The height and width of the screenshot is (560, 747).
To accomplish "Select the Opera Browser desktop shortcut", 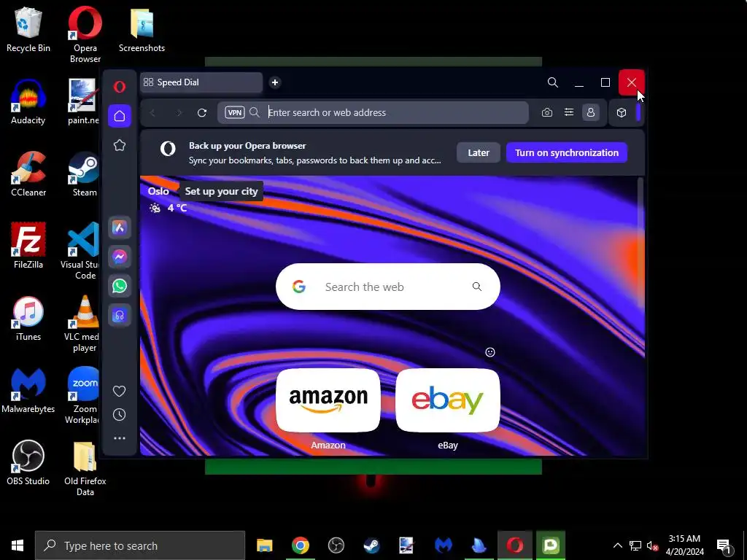I will 85,34.
